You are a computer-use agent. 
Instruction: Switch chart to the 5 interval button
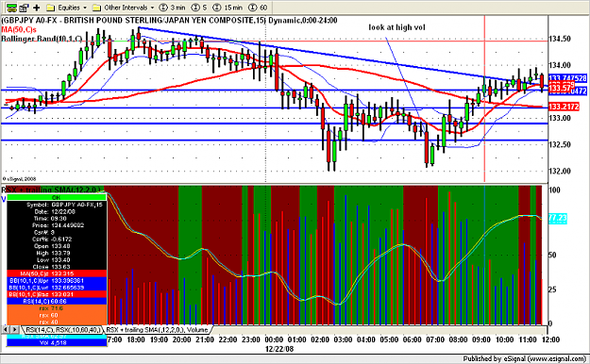coord(200,8)
